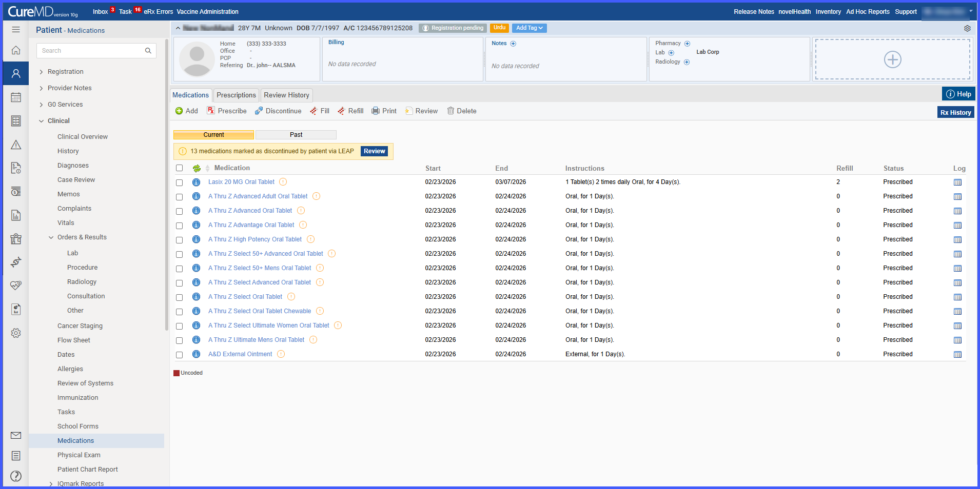Click the Review button in LEAP alert
The height and width of the screenshot is (489, 980).
[x=375, y=151]
